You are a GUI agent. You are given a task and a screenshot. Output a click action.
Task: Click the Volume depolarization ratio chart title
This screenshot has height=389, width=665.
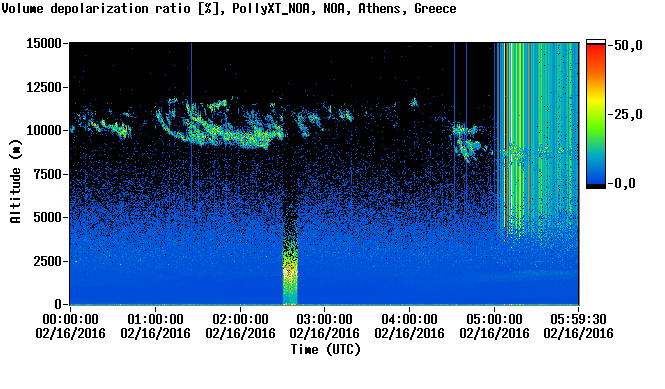tap(229, 8)
